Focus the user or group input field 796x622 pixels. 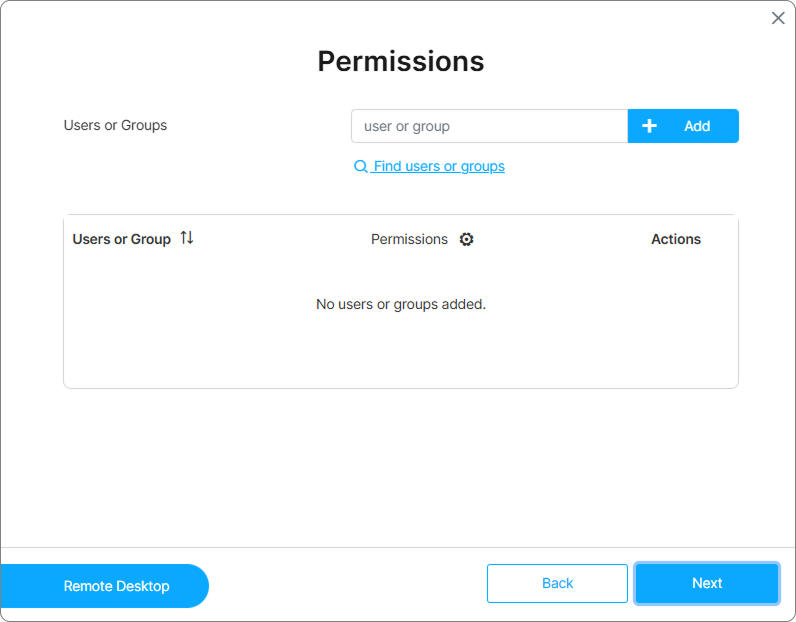click(489, 126)
